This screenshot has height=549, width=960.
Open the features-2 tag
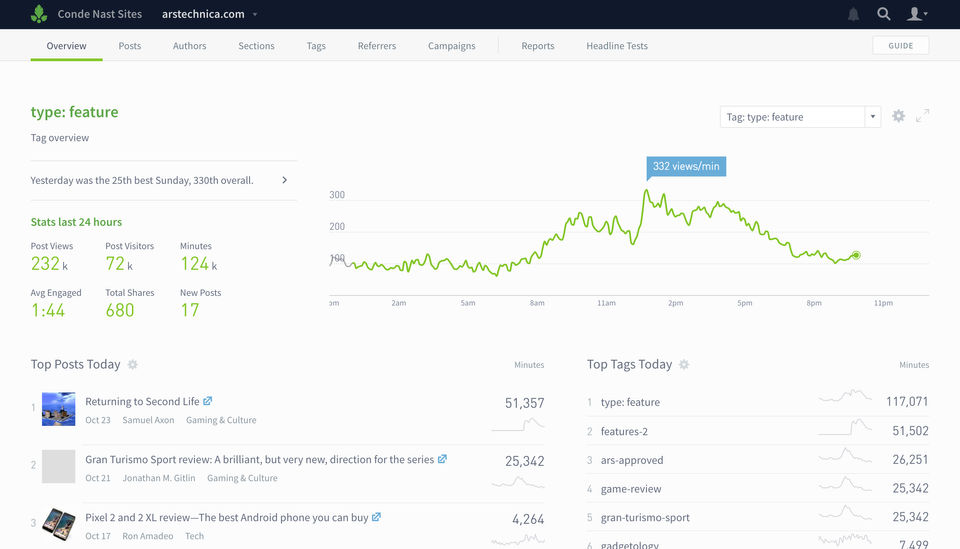[624, 431]
